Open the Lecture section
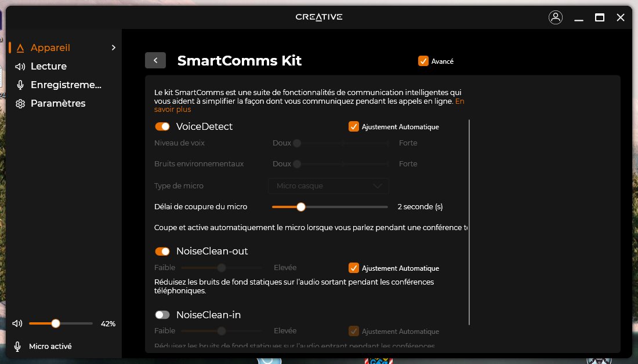This screenshot has width=638, height=364. [49, 67]
